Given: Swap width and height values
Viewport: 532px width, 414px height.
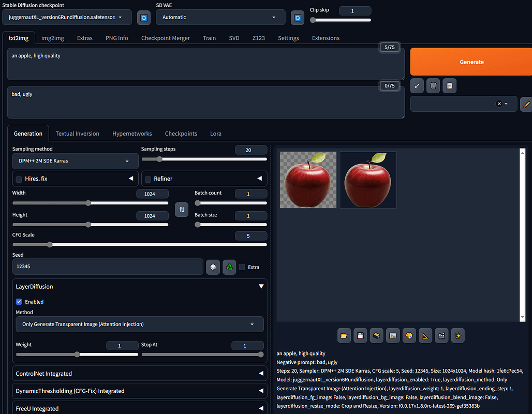Looking at the screenshot, I should coord(182,210).
